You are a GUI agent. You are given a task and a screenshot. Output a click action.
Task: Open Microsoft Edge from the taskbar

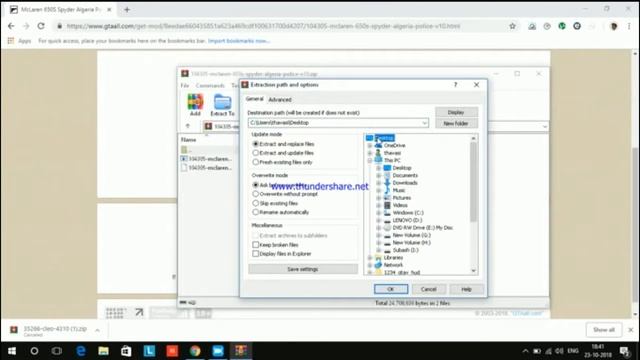[81, 351]
